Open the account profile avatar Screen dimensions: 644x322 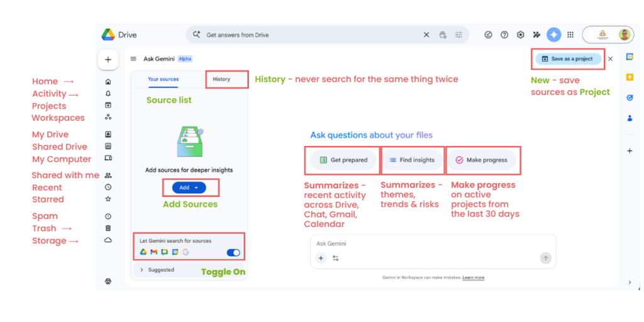click(625, 35)
